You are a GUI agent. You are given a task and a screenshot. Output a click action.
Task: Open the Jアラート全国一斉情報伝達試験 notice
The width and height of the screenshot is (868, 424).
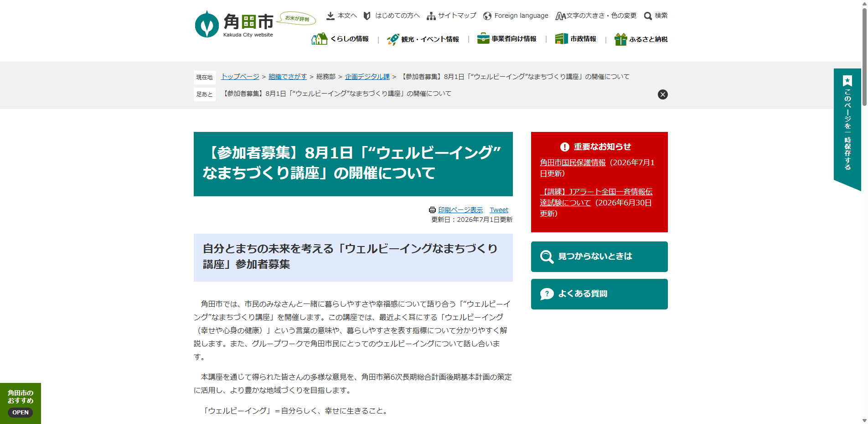(596, 197)
